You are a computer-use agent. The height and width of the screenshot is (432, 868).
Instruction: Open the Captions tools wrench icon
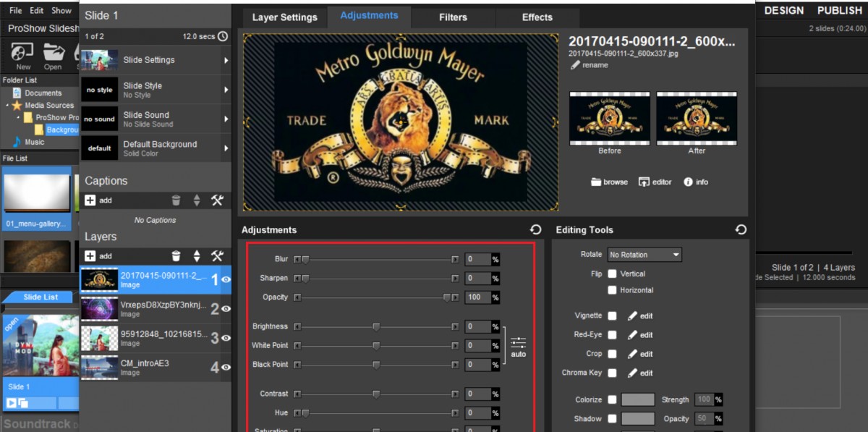pos(217,200)
